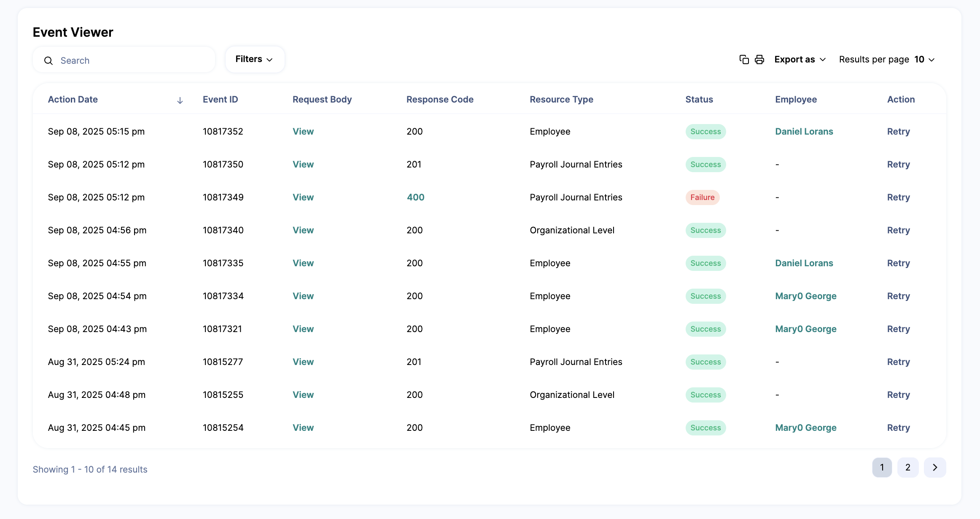Open the 400 response code link
The height and width of the screenshot is (519, 980).
[x=415, y=197]
